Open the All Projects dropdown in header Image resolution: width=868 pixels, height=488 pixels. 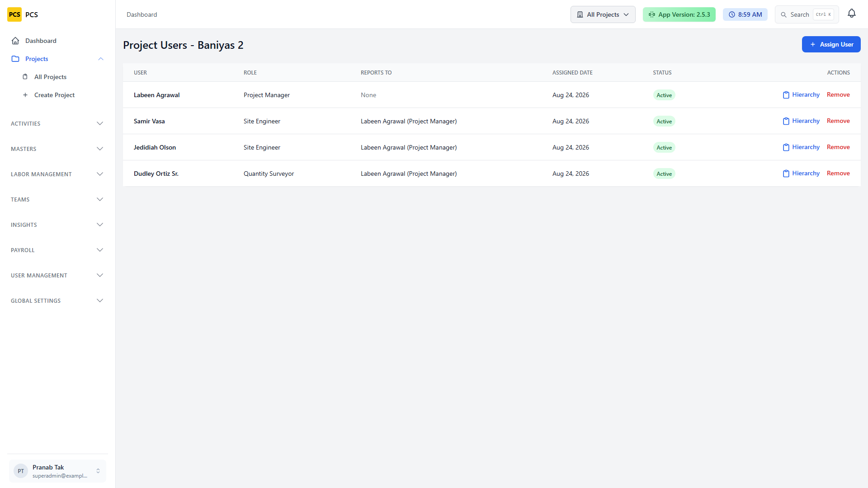point(603,14)
